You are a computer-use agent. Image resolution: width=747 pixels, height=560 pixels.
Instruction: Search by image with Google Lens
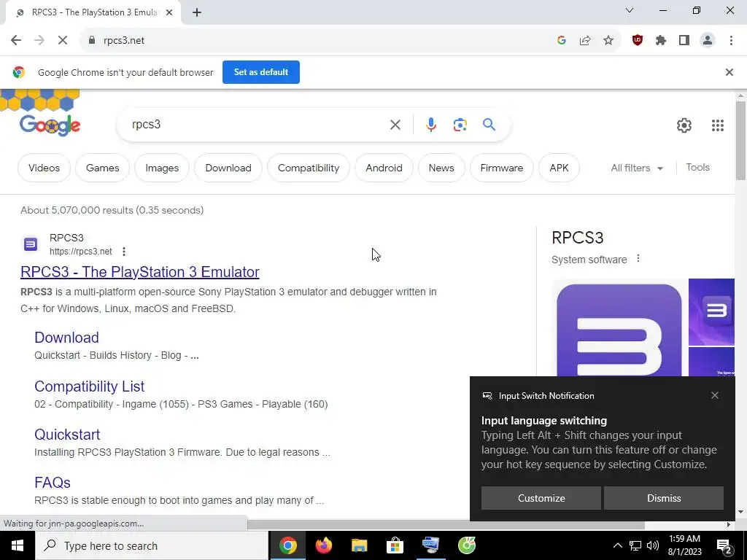tap(460, 125)
